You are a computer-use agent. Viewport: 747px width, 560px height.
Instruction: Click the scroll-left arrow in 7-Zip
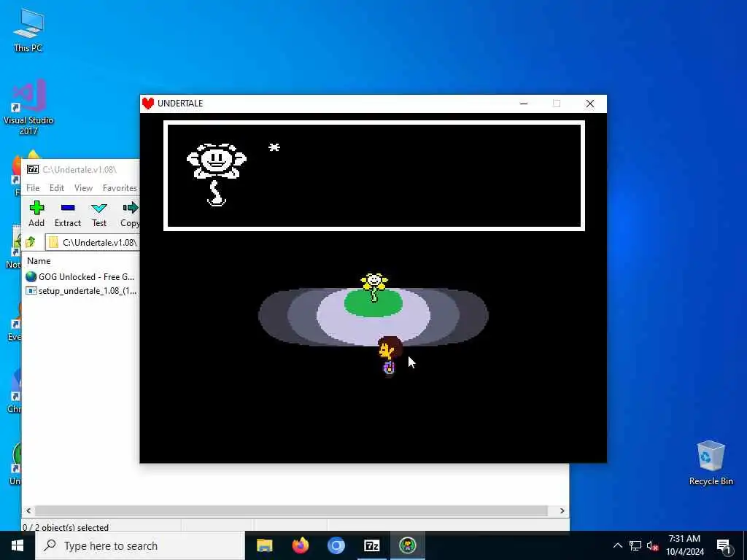(28, 510)
